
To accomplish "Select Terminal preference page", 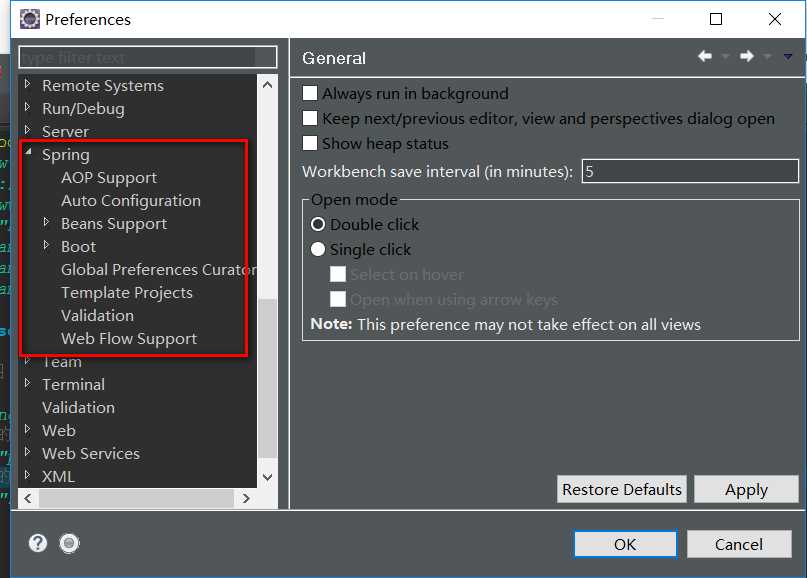I will (x=74, y=384).
